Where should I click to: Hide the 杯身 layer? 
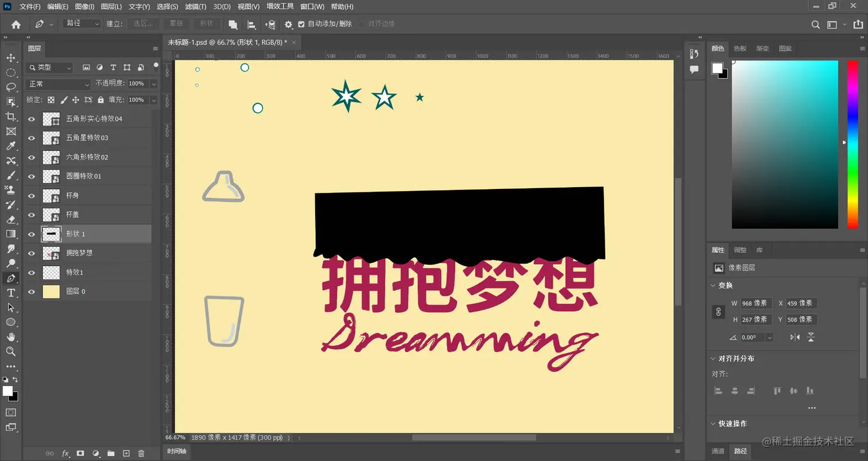32,195
